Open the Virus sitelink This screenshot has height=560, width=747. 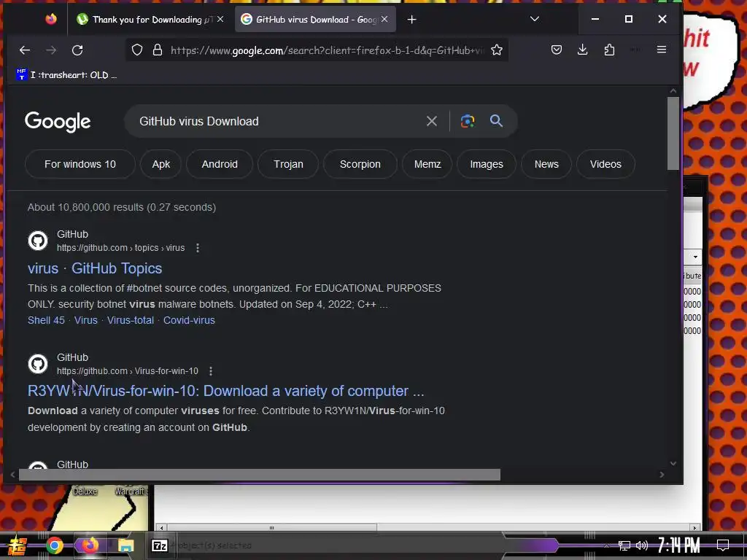tap(86, 321)
